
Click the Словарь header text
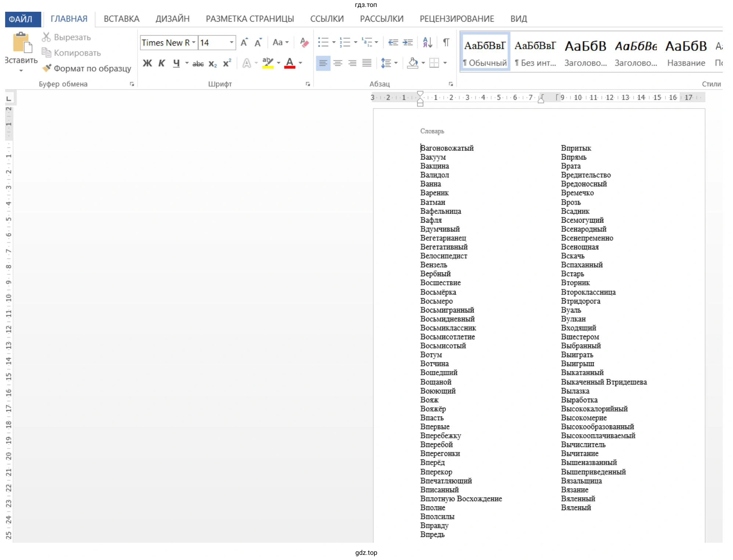[432, 131]
